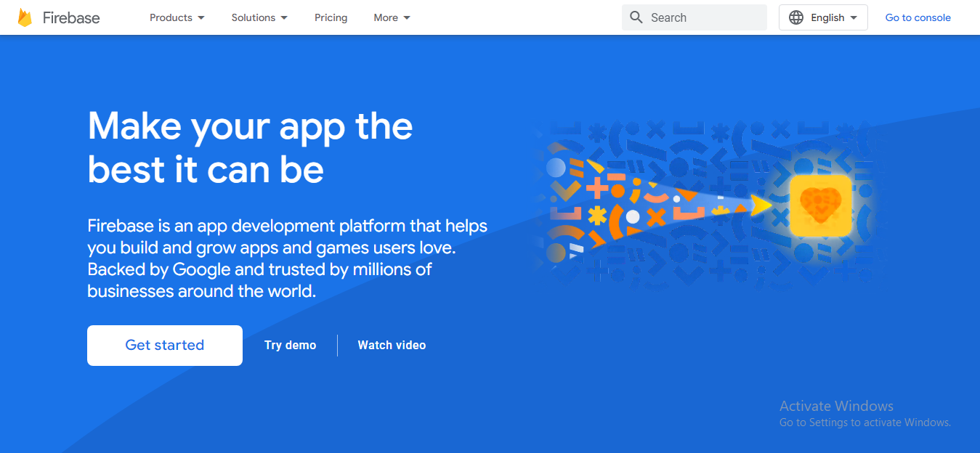
Task: Go to the Pricing page
Action: click(331, 17)
